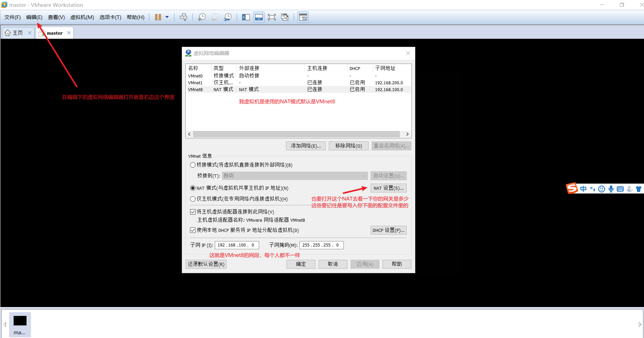The width and height of the screenshot is (644, 338).
Task: Click the unity mode icon
Action: [285, 17]
